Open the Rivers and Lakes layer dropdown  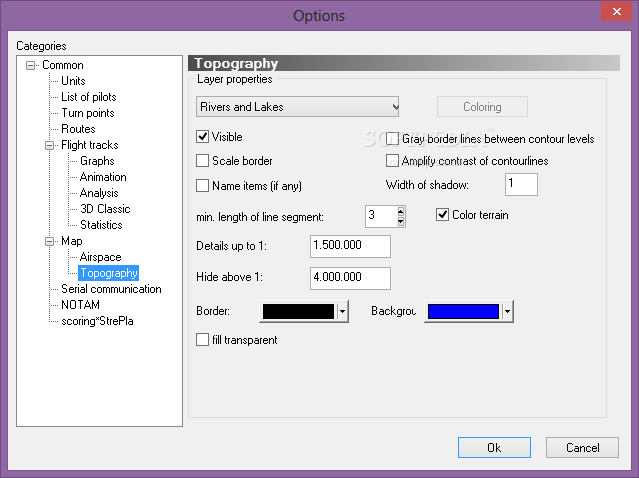click(297, 107)
